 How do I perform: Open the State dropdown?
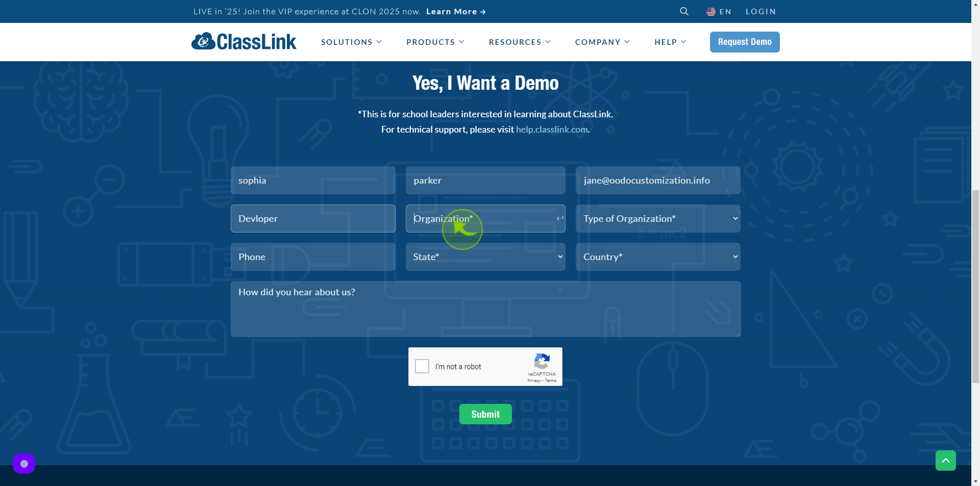pyautogui.click(x=485, y=257)
